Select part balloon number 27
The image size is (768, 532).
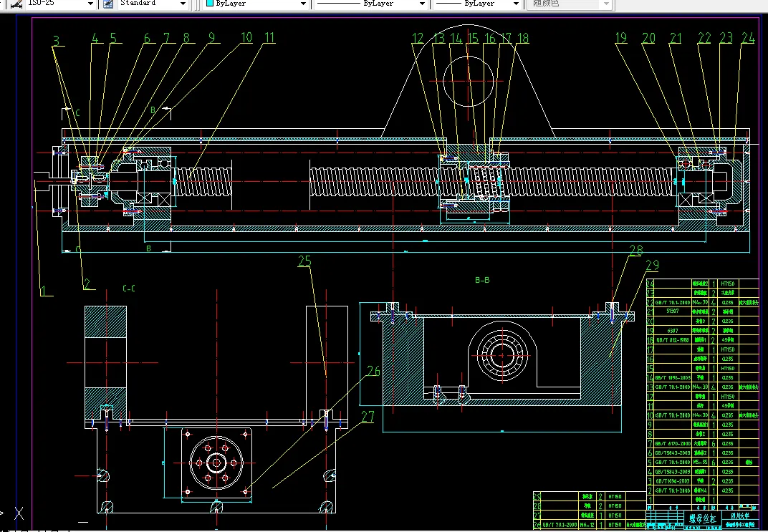click(368, 417)
